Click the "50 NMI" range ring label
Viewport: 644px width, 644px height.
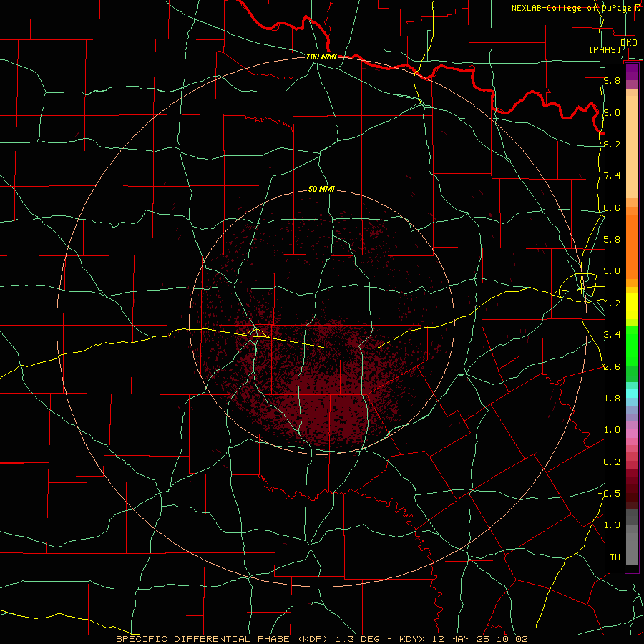pos(321,189)
